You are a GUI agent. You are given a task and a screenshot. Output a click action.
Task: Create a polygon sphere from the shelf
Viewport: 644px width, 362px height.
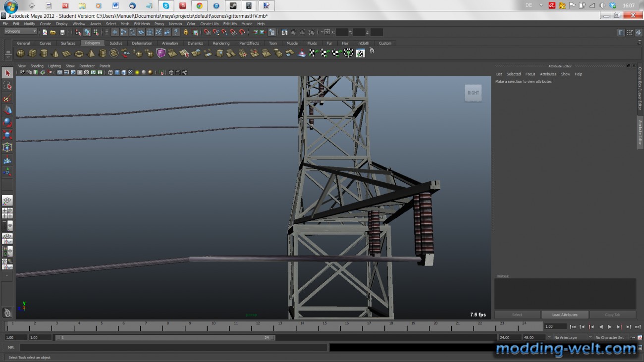[x=20, y=53]
